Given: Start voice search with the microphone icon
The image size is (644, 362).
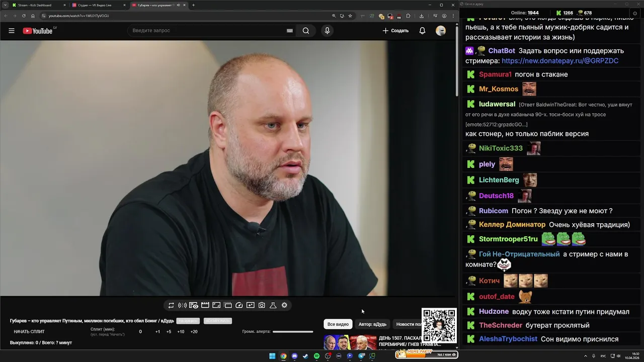Looking at the screenshot, I should coord(327,31).
